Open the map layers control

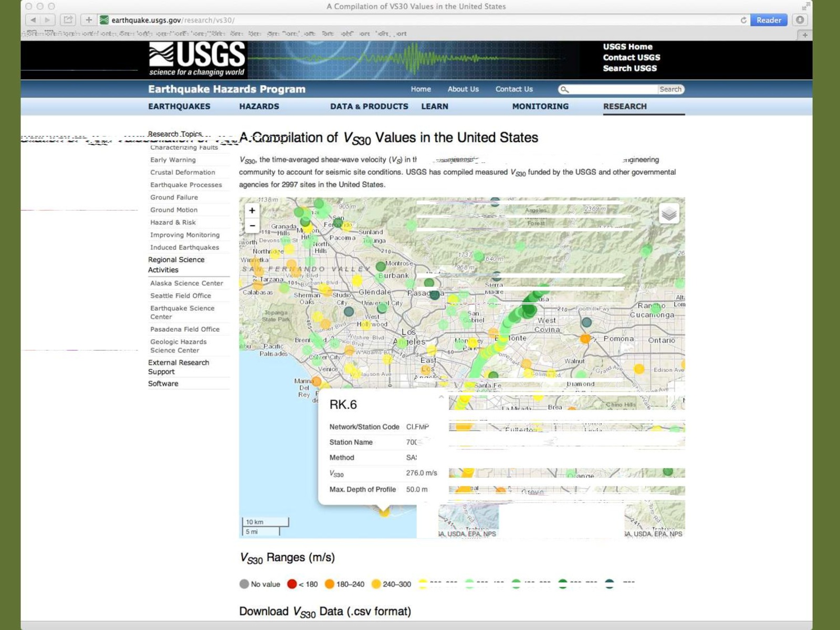click(668, 214)
